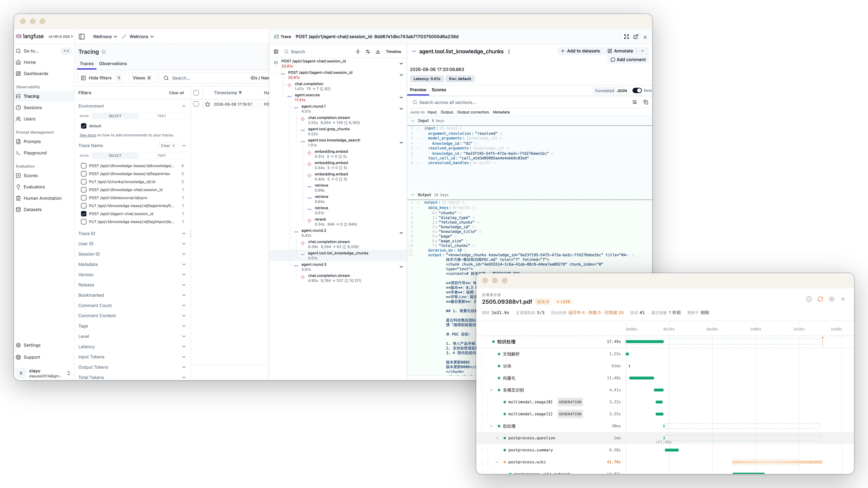Screen dimensions: 868x488
Task: Open fullscreen view of the trace
Action: pos(626,37)
